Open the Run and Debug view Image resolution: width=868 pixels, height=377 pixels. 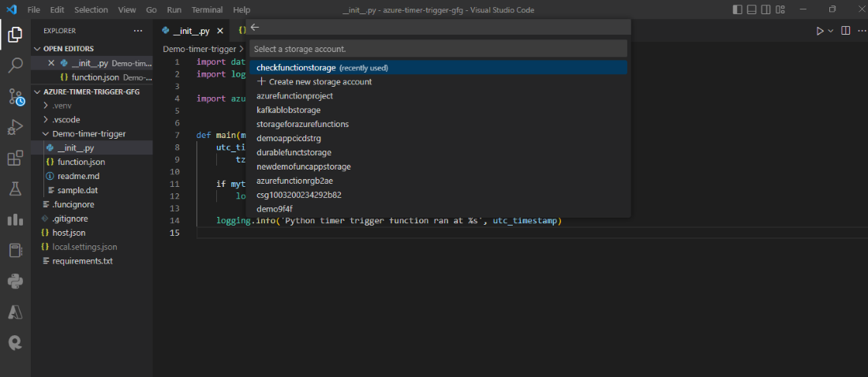[x=15, y=128]
